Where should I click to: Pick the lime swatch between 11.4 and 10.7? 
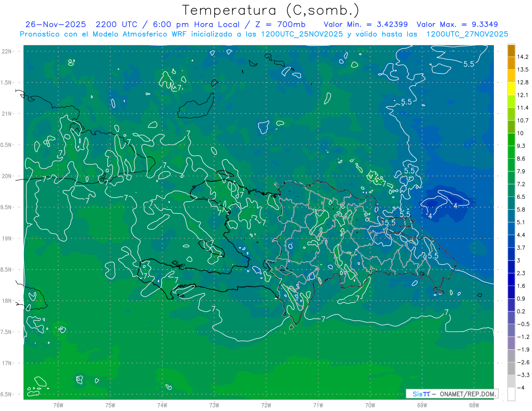[x=511, y=114]
